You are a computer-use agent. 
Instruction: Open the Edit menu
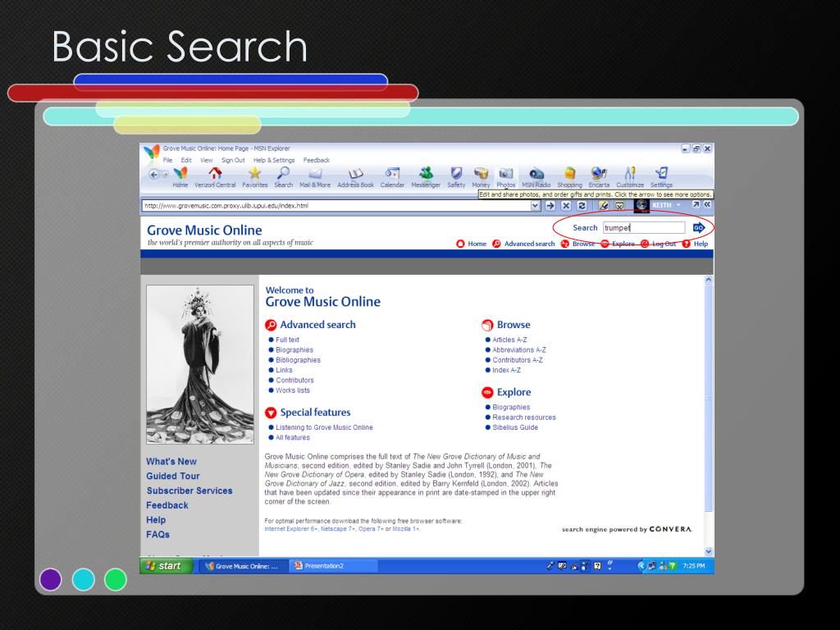coord(186,160)
